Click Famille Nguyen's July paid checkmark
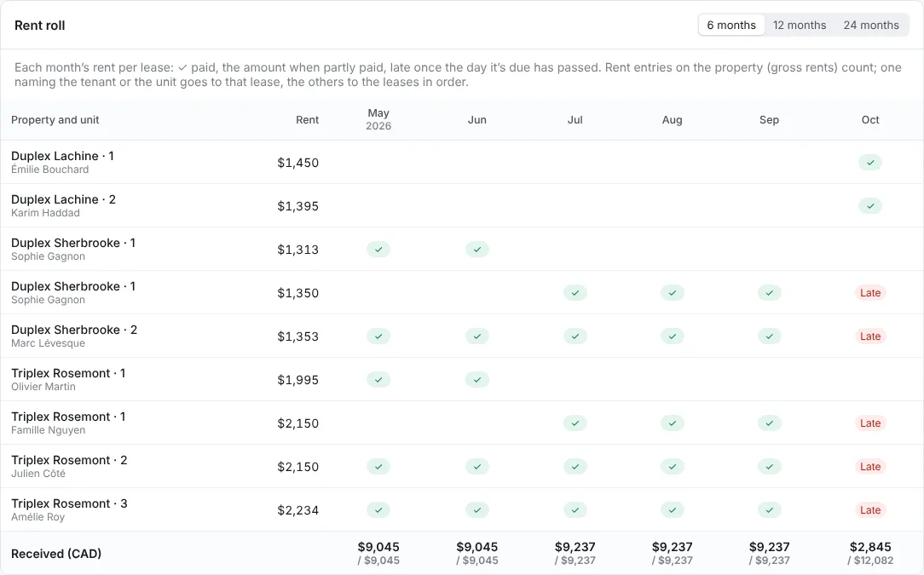This screenshot has width=924, height=575. coord(575,423)
